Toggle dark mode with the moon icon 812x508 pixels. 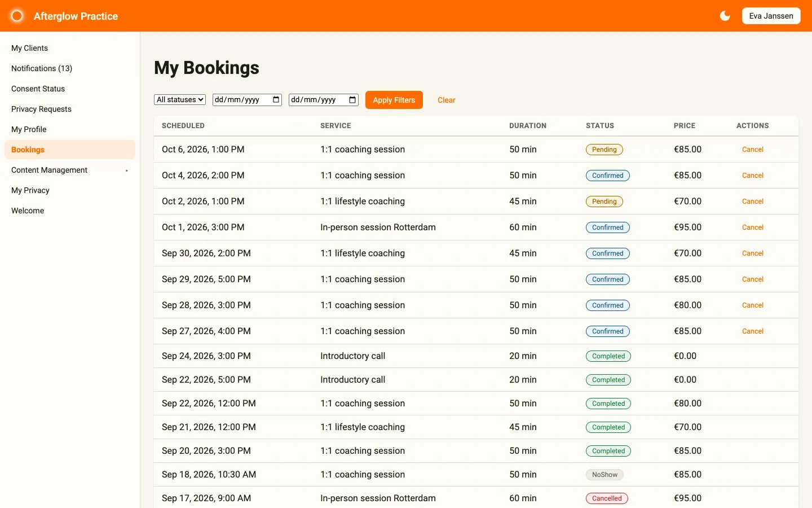725,16
